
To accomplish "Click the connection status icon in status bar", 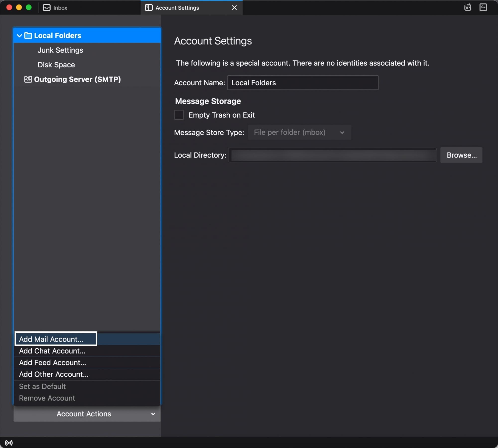I will tap(9, 443).
